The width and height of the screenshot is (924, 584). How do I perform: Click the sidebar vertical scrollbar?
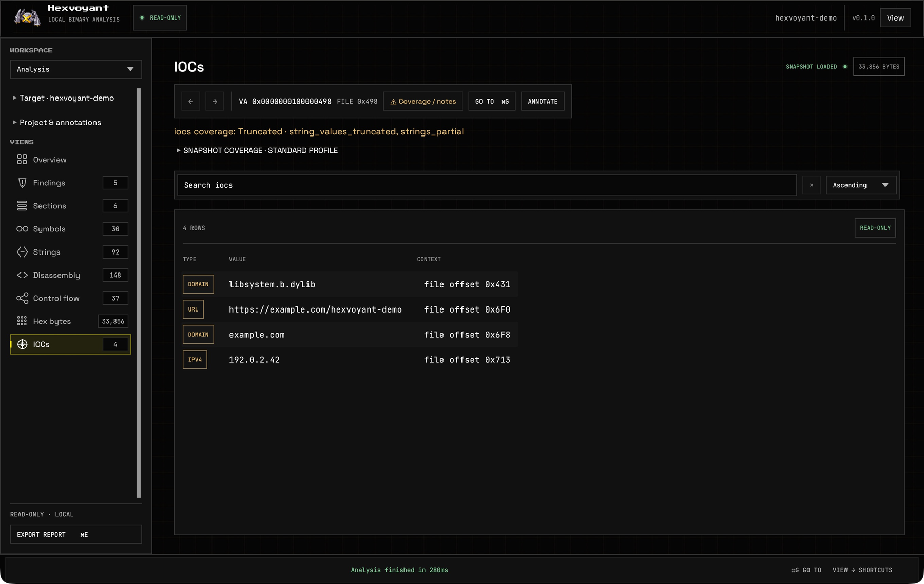point(139,293)
